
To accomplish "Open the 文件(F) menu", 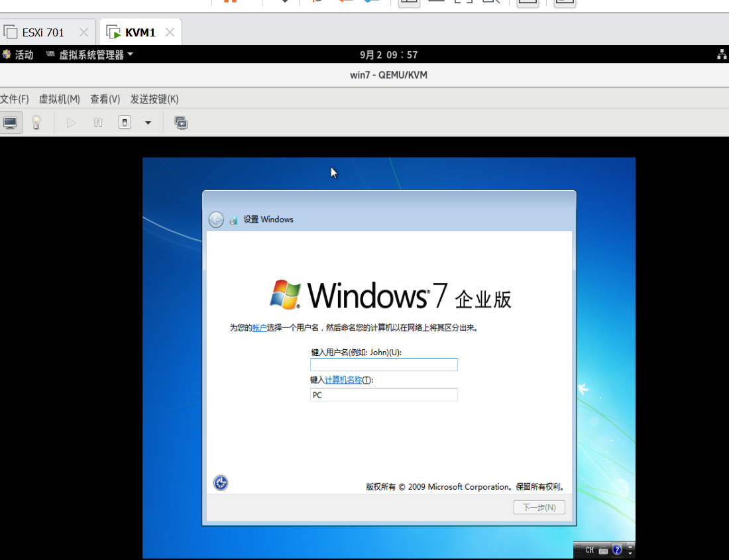I will [x=15, y=99].
